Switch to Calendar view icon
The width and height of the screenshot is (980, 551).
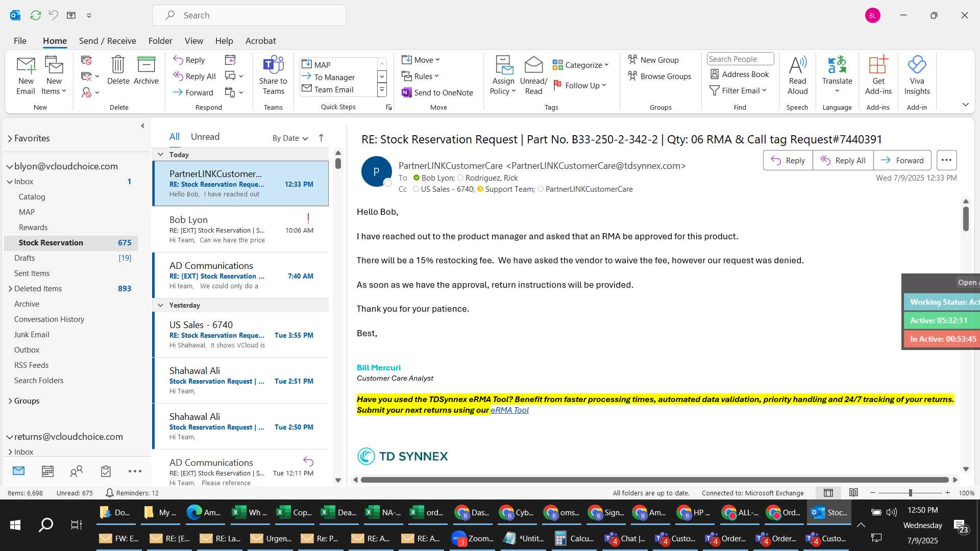(x=47, y=471)
